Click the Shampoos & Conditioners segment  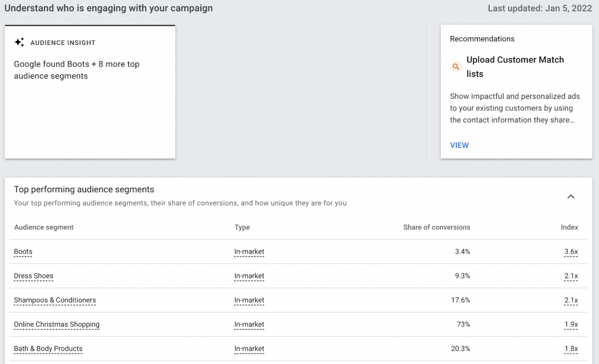[x=55, y=300]
